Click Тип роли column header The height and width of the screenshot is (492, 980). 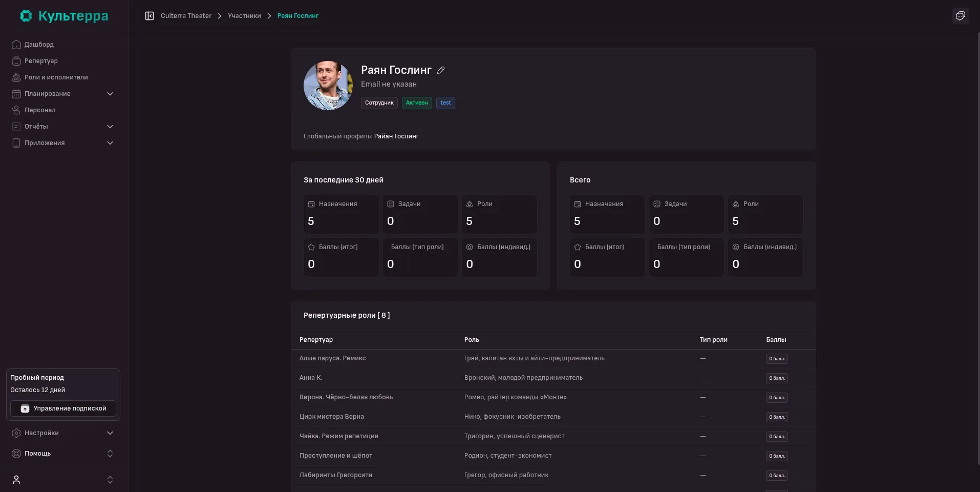point(713,340)
